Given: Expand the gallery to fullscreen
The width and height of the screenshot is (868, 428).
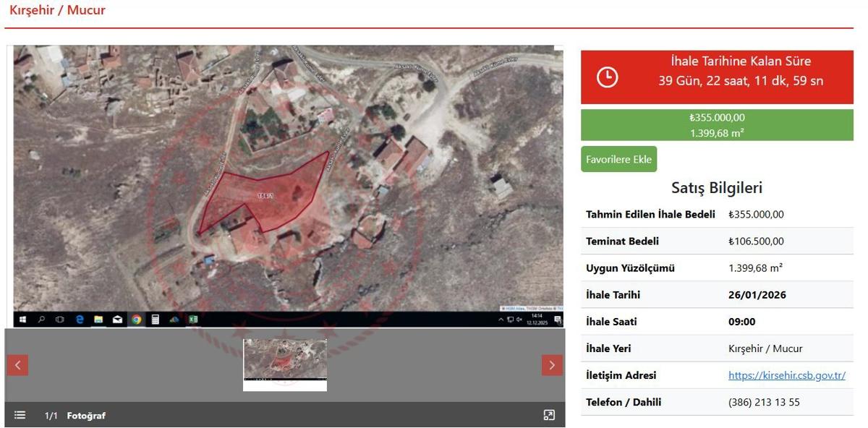Looking at the screenshot, I should [x=549, y=415].
